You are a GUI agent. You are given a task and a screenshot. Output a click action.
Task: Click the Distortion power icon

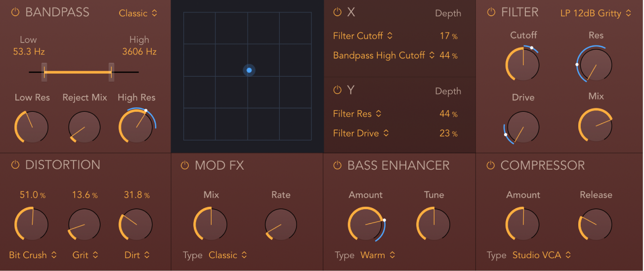tap(15, 165)
